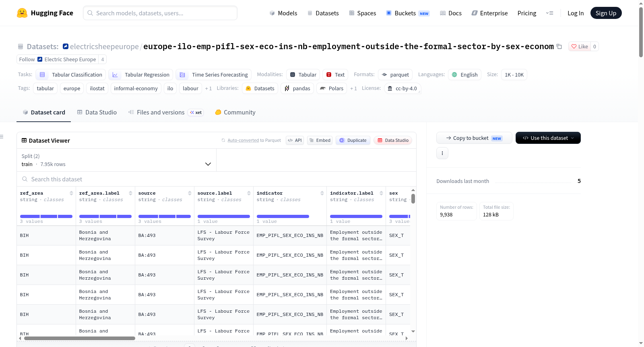Click the Duplicate button

(x=353, y=140)
